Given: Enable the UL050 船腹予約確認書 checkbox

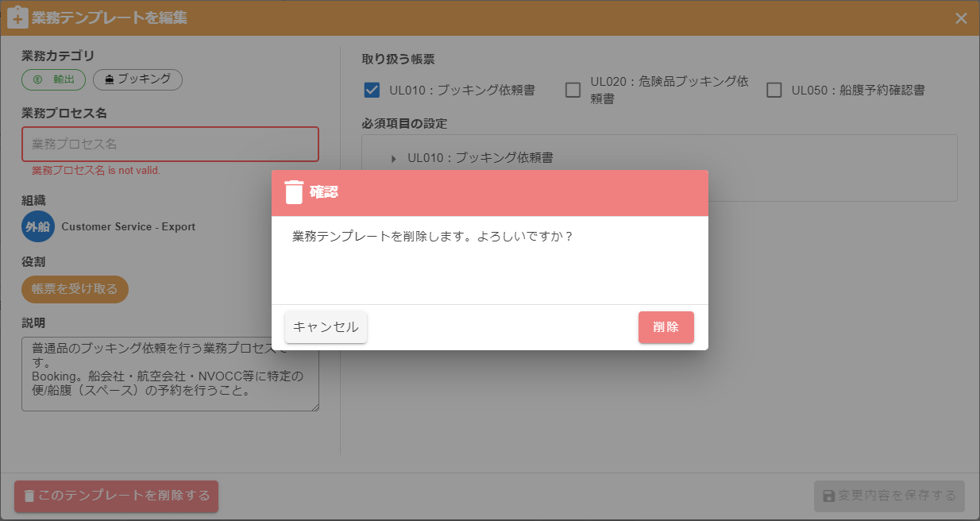Looking at the screenshot, I should tap(774, 90).
